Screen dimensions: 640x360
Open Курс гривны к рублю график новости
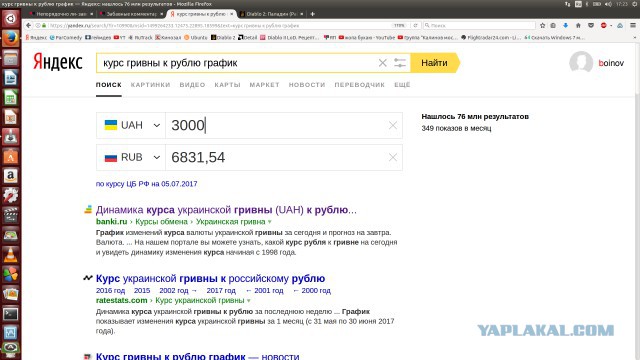[198, 356]
